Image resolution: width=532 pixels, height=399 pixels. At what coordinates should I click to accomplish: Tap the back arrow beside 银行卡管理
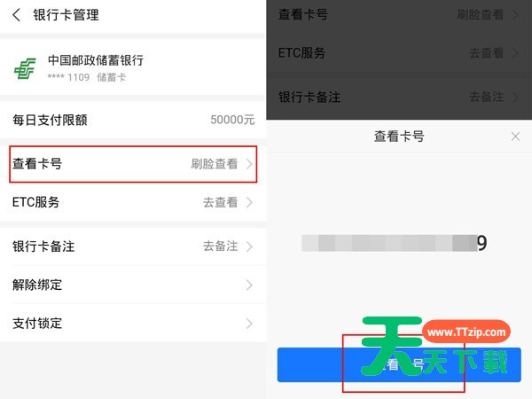pyautogui.click(x=16, y=15)
